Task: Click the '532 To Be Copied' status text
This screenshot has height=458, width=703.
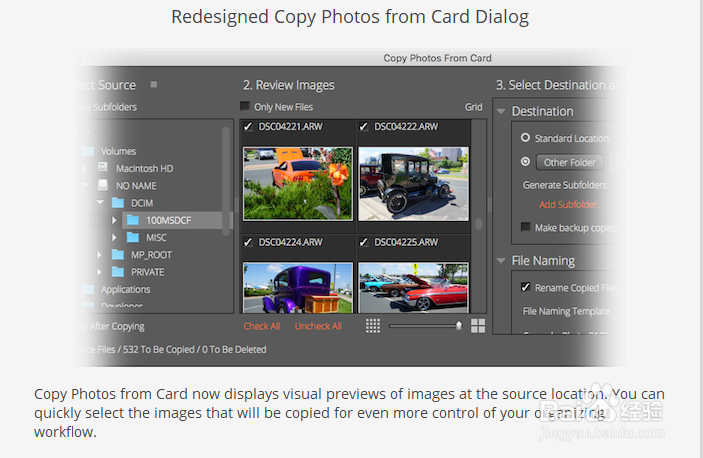Action: (159, 349)
